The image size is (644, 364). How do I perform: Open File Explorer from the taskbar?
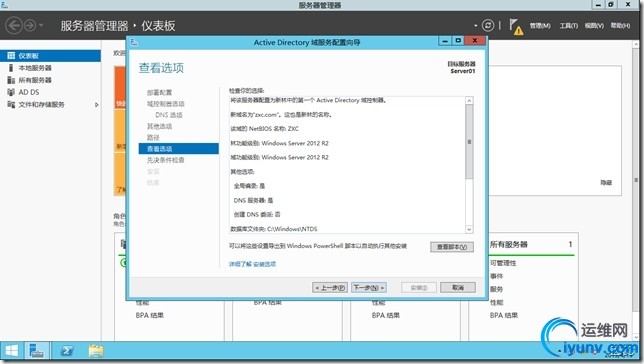pyautogui.click(x=96, y=351)
